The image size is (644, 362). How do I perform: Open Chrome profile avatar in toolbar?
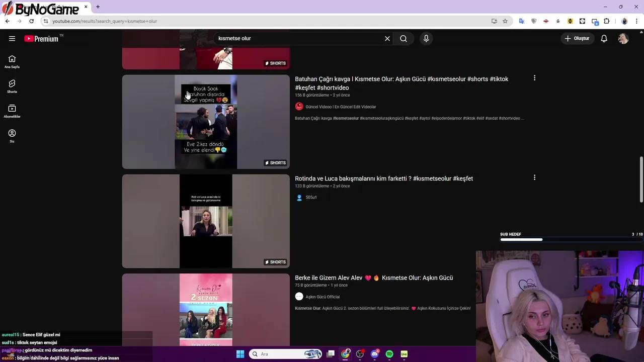624,21
